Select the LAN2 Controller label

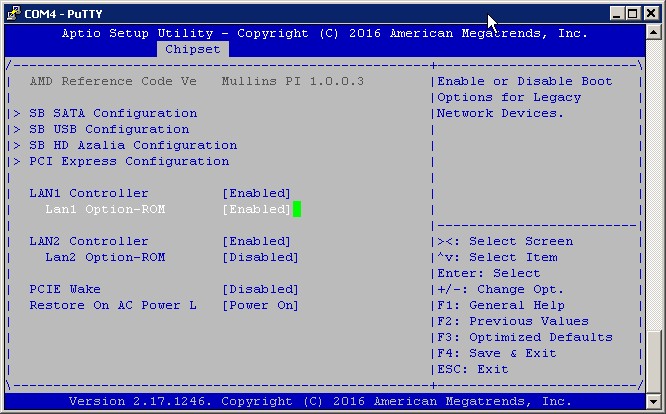point(89,242)
